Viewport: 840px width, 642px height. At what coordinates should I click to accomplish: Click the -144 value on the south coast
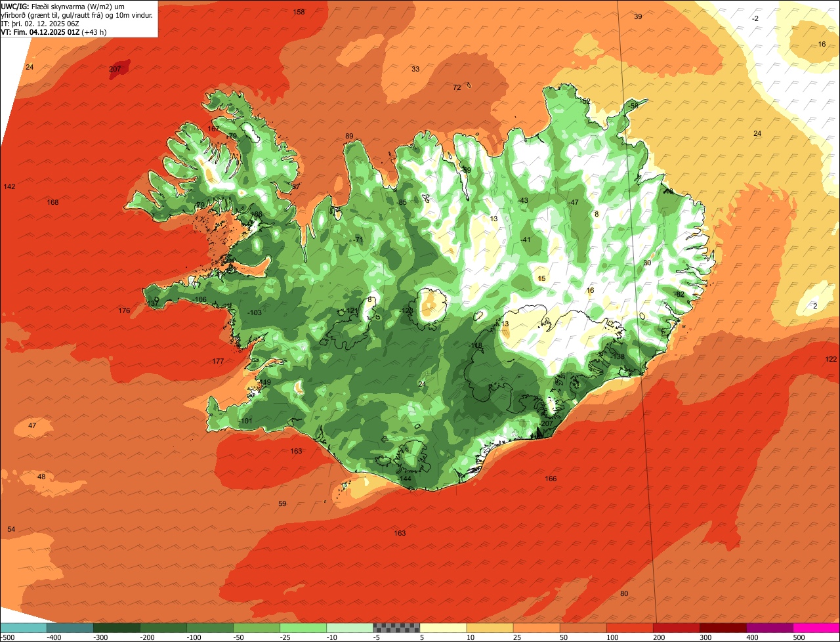[x=404, y=479]
